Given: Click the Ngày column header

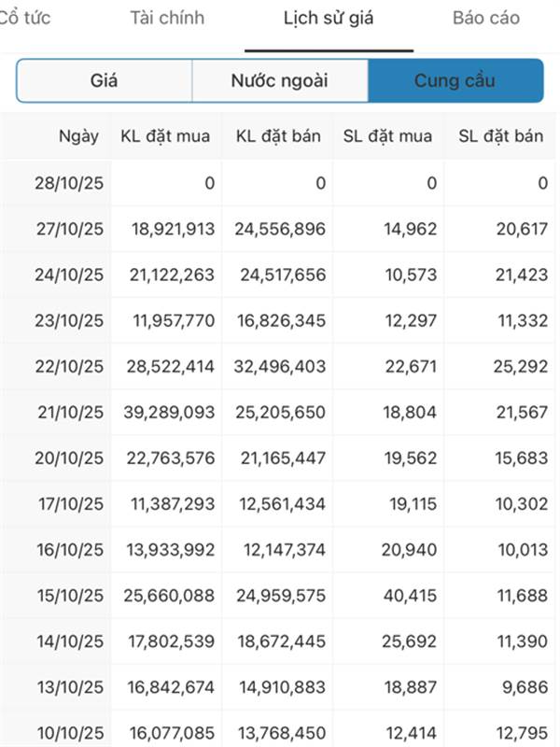Looking at the screenshot, I should 78,136.
